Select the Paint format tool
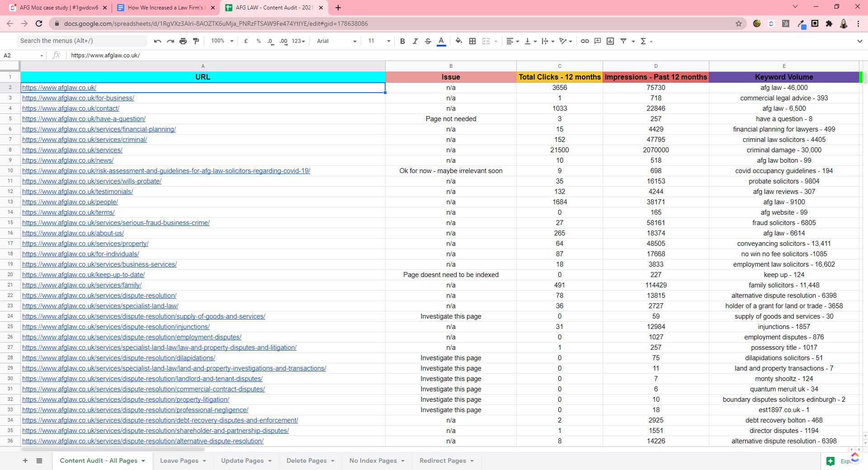 pyautogui.click(x=196, y=41)
